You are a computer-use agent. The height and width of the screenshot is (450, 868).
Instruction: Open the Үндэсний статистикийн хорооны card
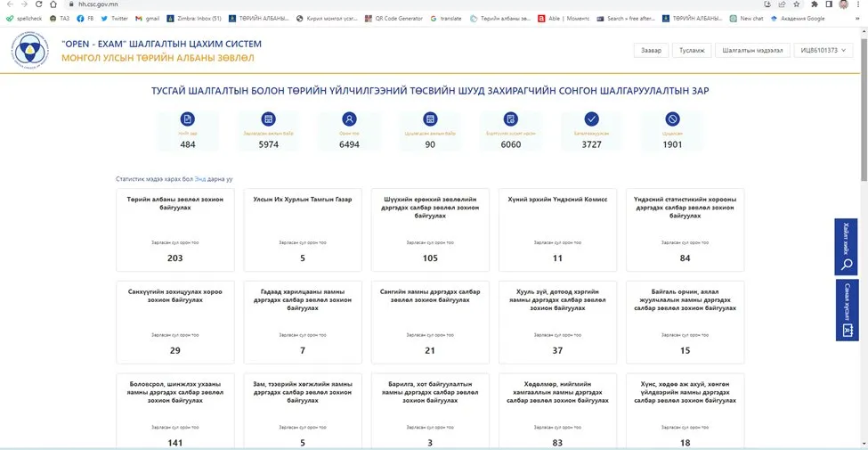click(x=685, y=230)
